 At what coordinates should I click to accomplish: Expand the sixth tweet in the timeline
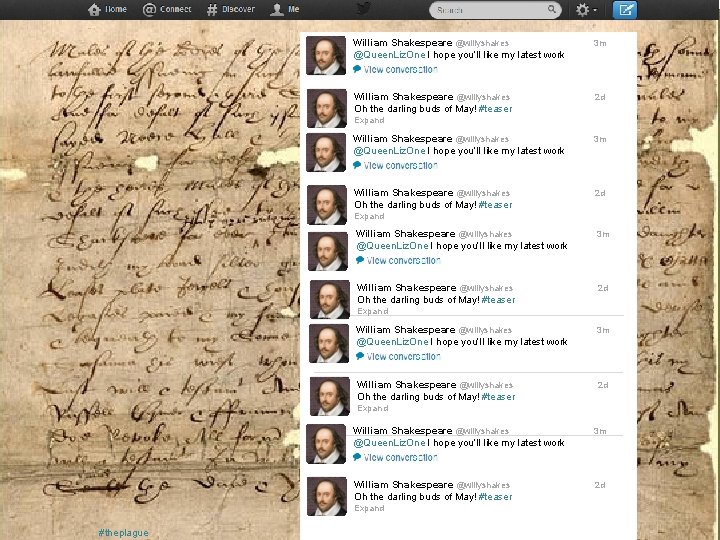pos(373,311)
